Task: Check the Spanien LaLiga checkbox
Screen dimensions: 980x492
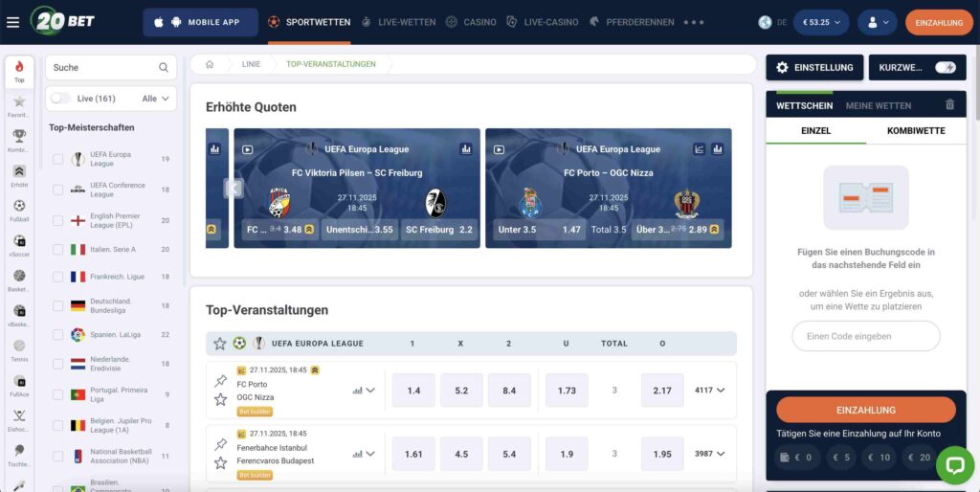Action: click(x=58, y=335)
